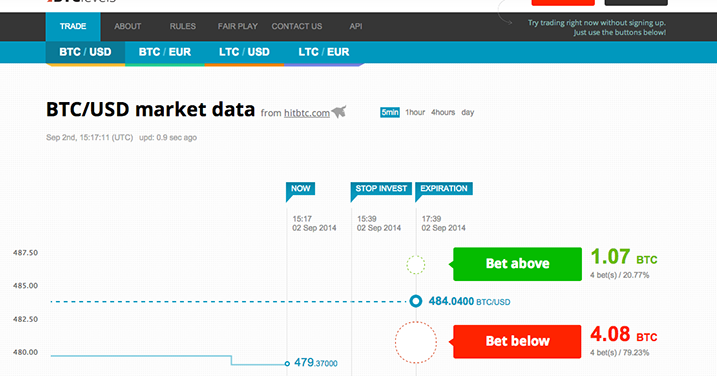Click the blue strike price ring marker

pyautogui.click(x=416, y=301)
